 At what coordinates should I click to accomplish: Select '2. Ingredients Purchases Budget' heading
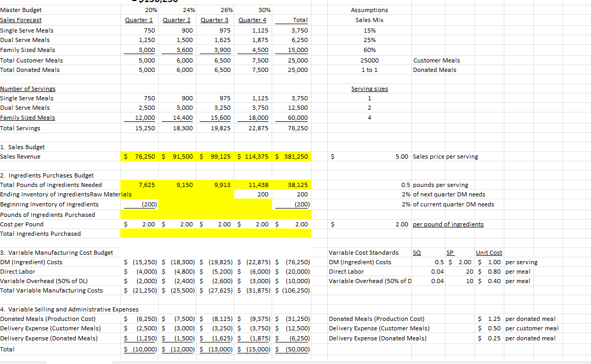47,175
